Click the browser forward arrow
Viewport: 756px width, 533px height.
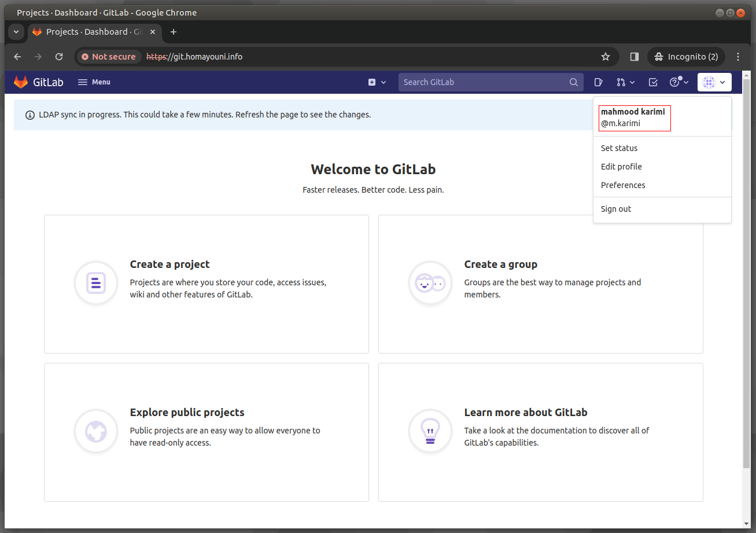38,57
